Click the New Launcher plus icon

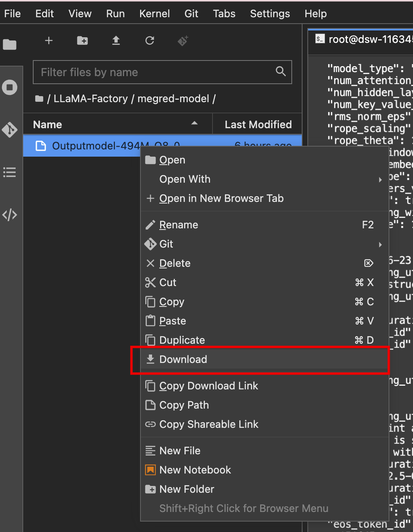click(49, 40)
